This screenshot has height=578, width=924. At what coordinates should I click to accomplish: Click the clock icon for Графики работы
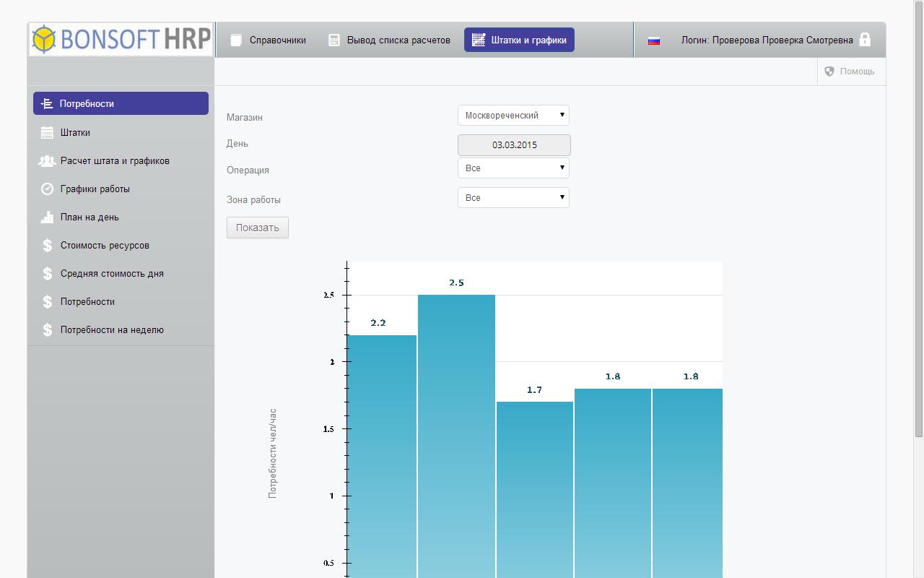tap(47, 189)
